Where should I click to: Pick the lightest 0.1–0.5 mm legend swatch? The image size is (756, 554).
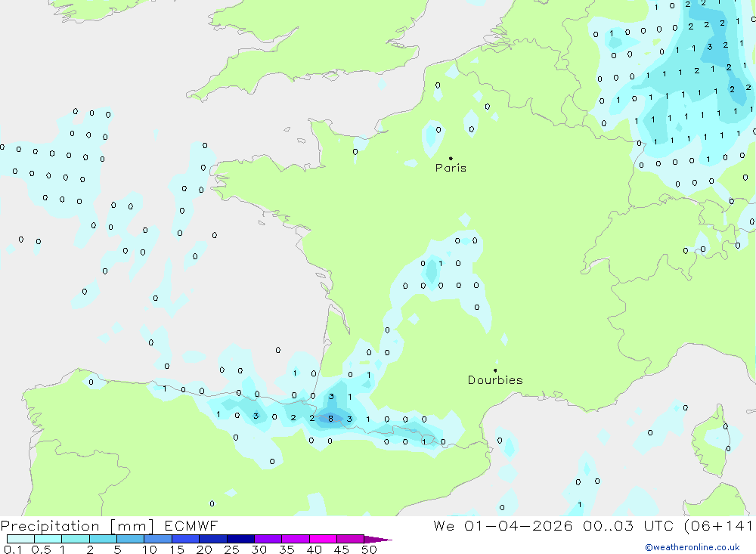pyautogui.click(x=20, y=539)
